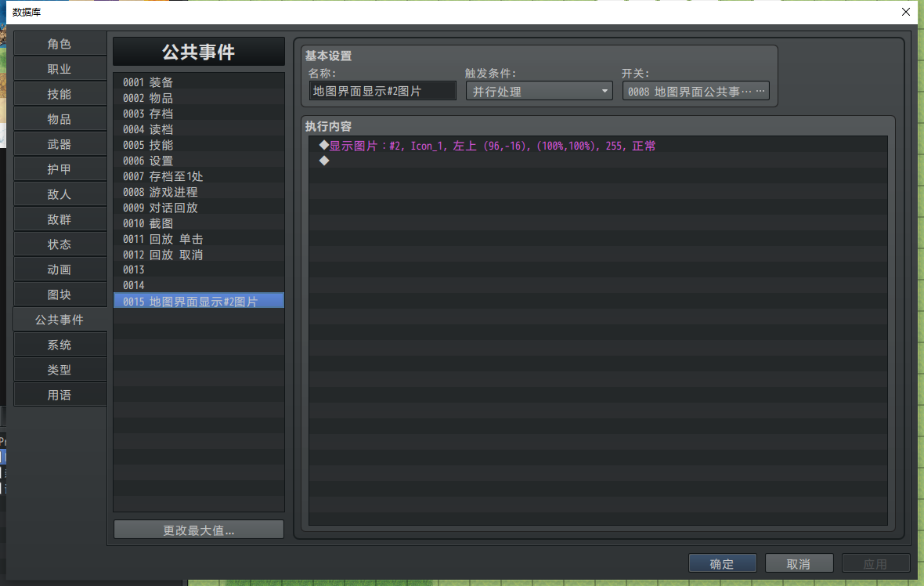This screenshot has width=924, height=586.
Task: Go to the 武器 tab
Action: point(60,144)
